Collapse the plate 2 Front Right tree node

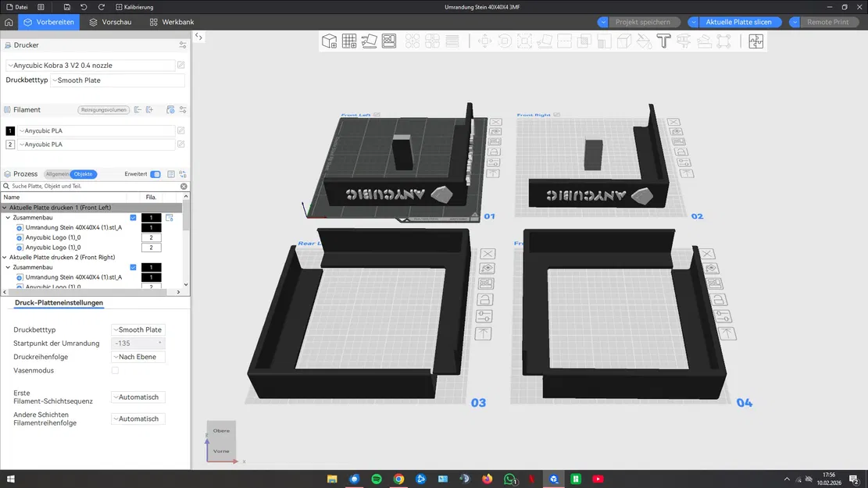click(x=5, y=258)
